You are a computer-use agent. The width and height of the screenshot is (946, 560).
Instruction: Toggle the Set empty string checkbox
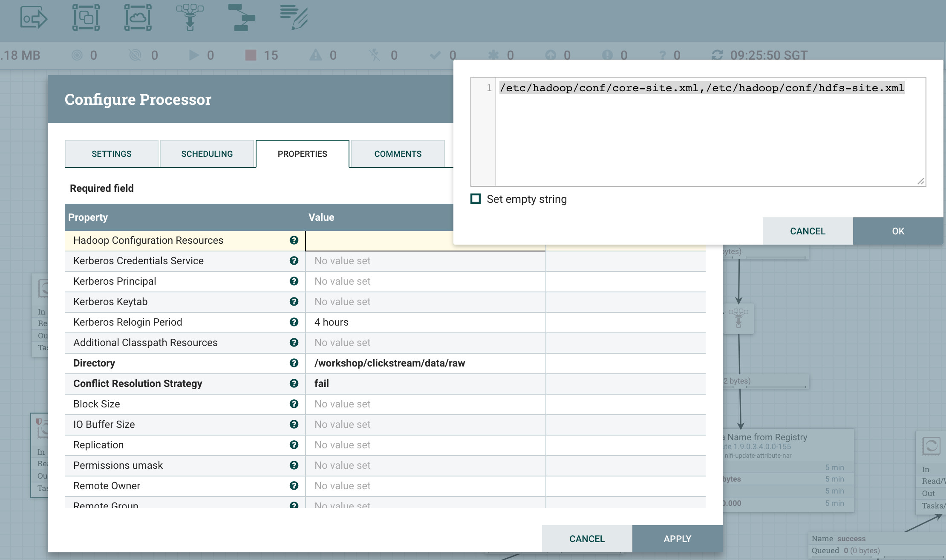pyautogui.click(x=476, y=199)
